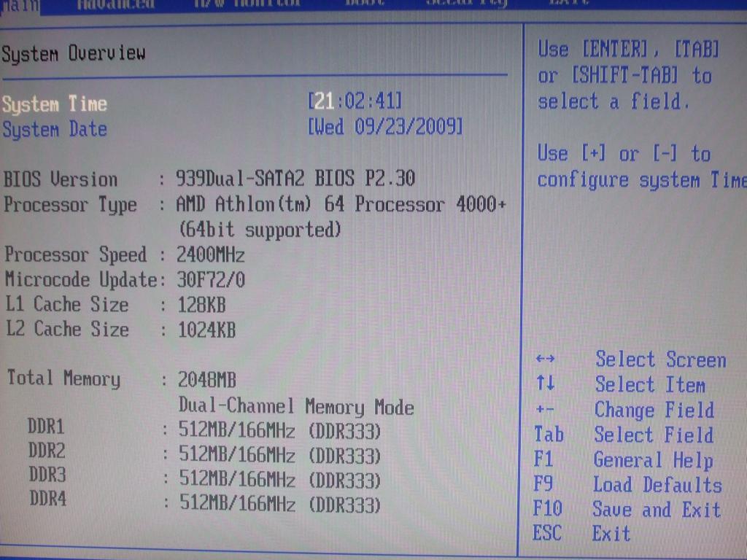Click the 1024KB cache value
This screenshot has width=747, height=560.
pos(206,330)
